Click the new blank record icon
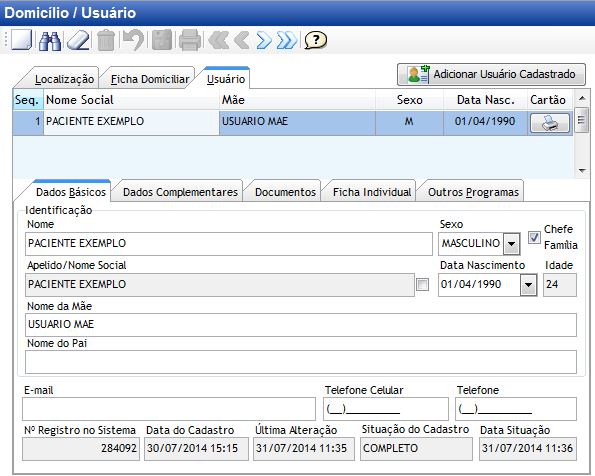Viewport: 595px width, 476px height. [x=21, y=39]
